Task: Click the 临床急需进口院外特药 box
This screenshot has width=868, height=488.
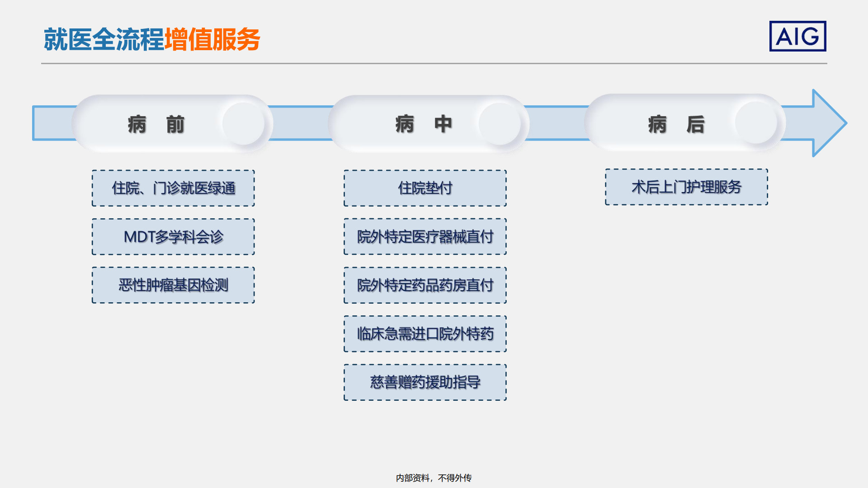Action: (x=425, y=334)
